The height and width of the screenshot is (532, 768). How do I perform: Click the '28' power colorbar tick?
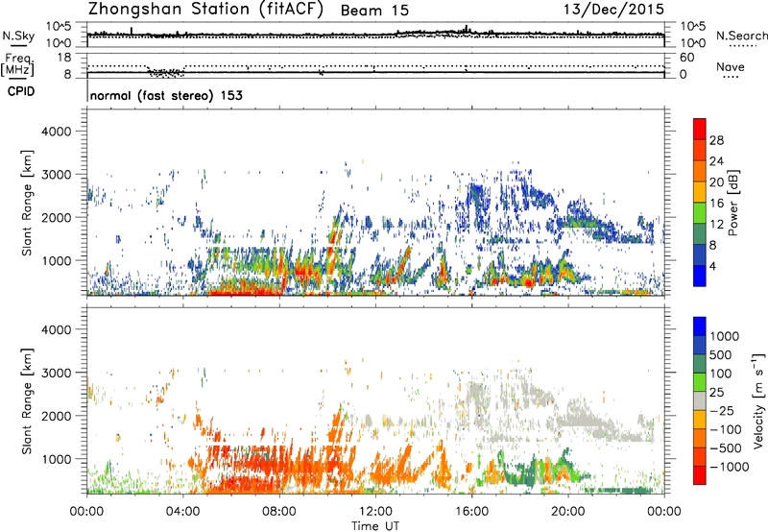pos(716,140)
